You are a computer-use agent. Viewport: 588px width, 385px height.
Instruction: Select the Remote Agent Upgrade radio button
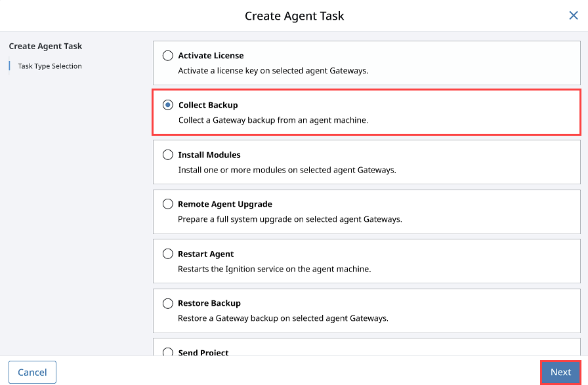click(x=167, y=204)
